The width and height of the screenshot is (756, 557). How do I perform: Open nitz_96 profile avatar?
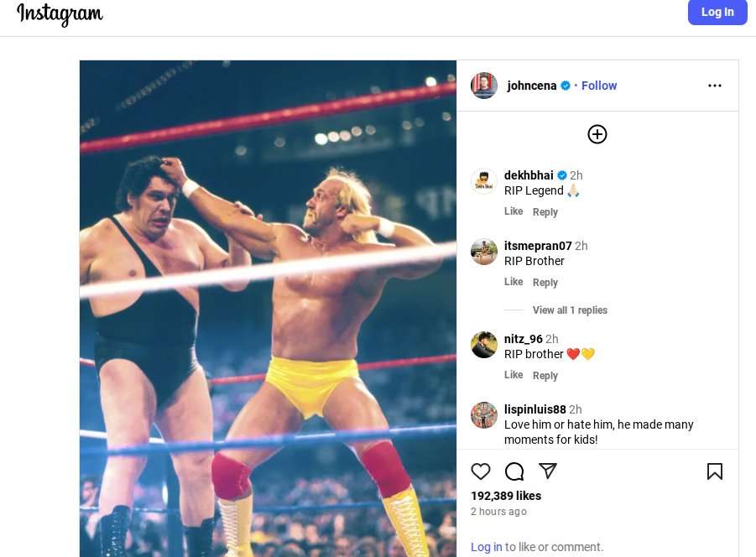pos(484,345)
